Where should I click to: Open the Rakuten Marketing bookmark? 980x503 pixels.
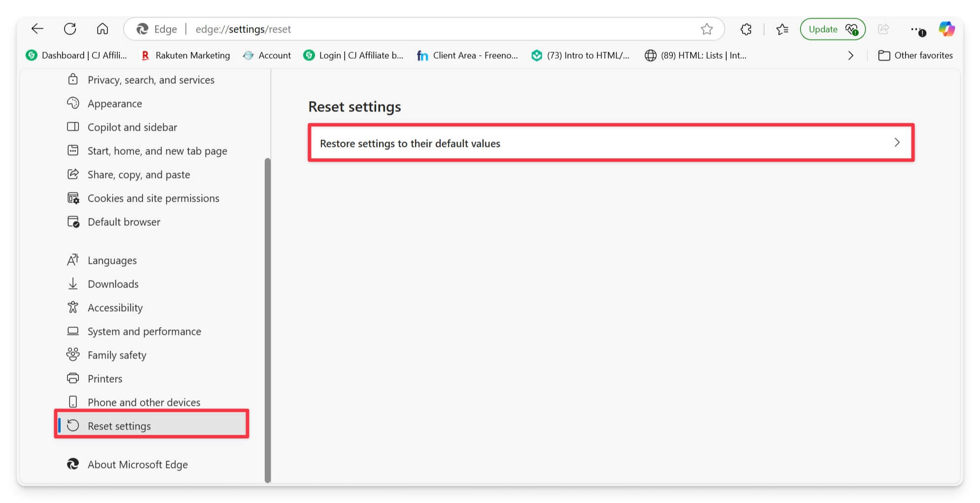(x=185, y=55)
